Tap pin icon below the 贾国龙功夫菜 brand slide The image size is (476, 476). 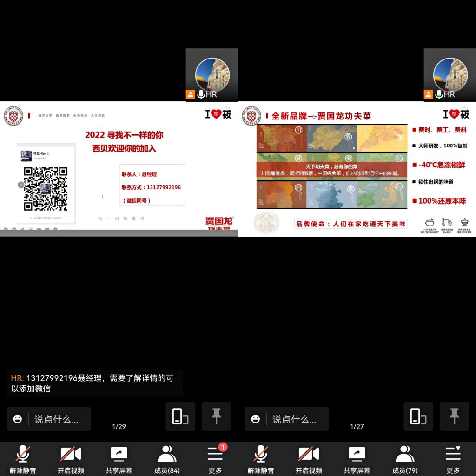[x=454, y=416]
